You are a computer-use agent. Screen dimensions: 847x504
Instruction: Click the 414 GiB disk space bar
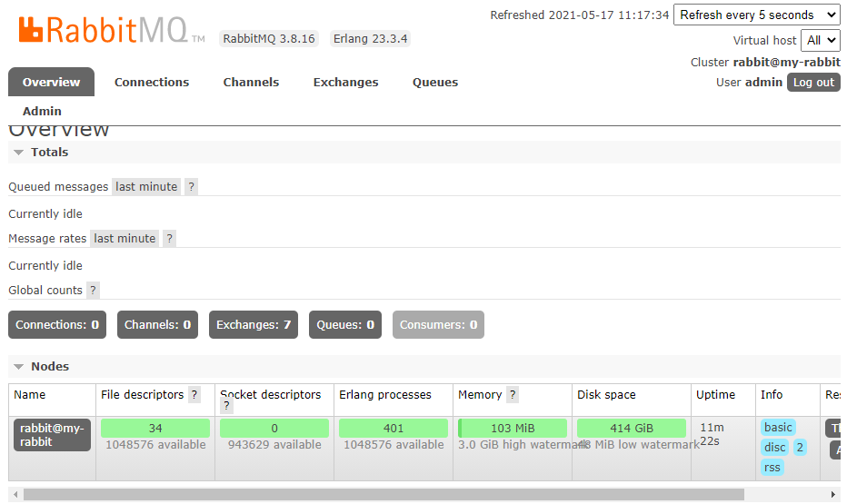click(x=632, y=428)
